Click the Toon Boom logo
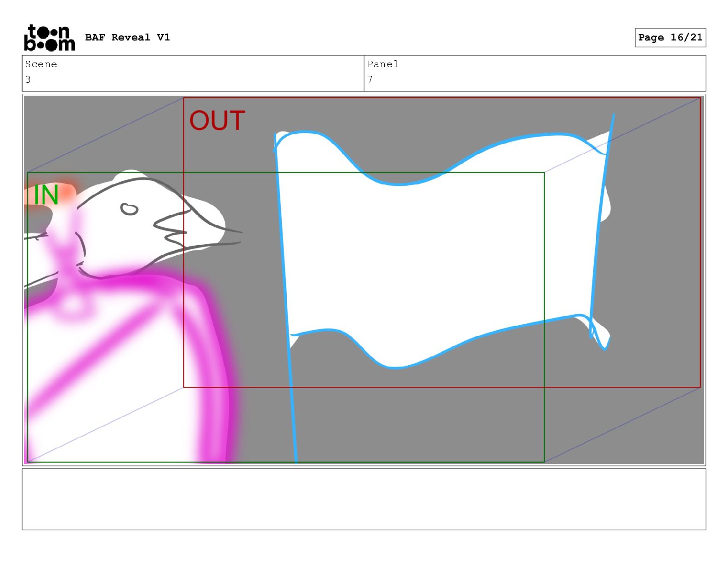This screenshot has height=563, width=728. click(x=49, y=37)
